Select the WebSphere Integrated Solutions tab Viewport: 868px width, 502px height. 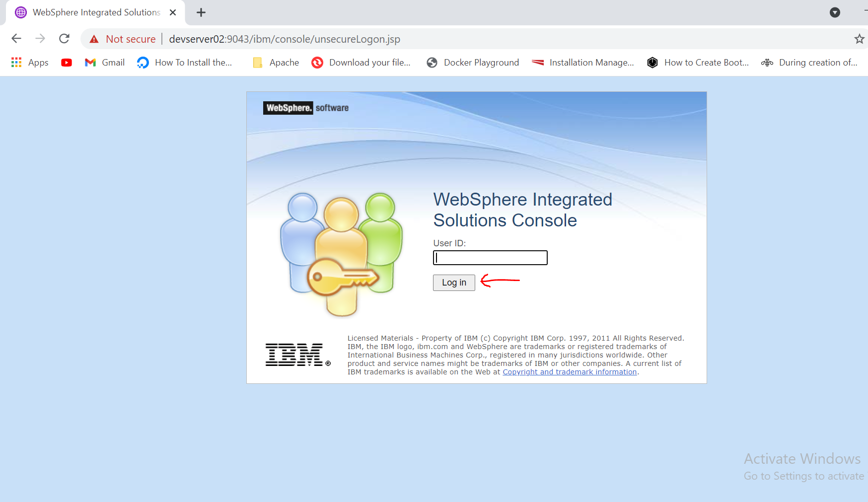coord(95,12)
